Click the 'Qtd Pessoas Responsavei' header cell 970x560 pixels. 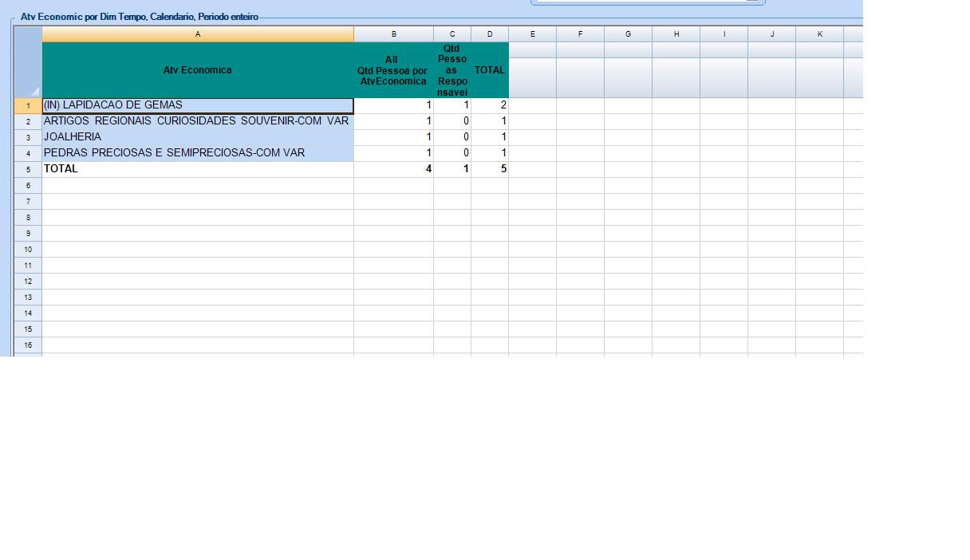(x=452, y=70)
